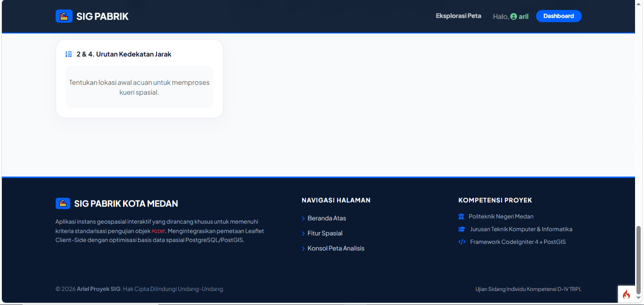This screenshot has width=644, height=305.
Task: Click the chevron before Beranda Atas
Action: point(303,218)
